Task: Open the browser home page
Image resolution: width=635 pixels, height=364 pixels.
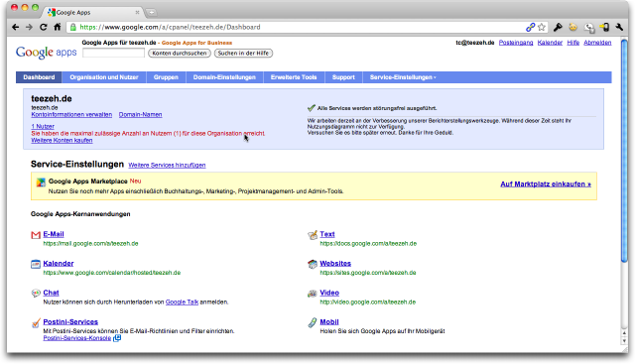Action: [x=58, y=27]
